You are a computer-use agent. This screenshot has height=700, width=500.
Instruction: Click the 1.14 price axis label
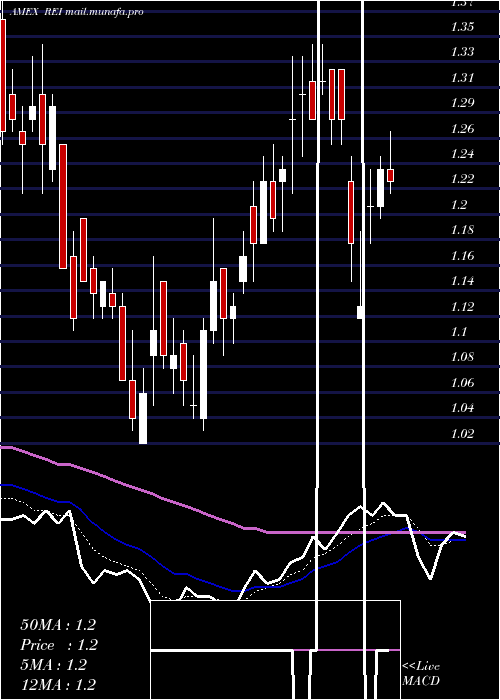(462, 281)
